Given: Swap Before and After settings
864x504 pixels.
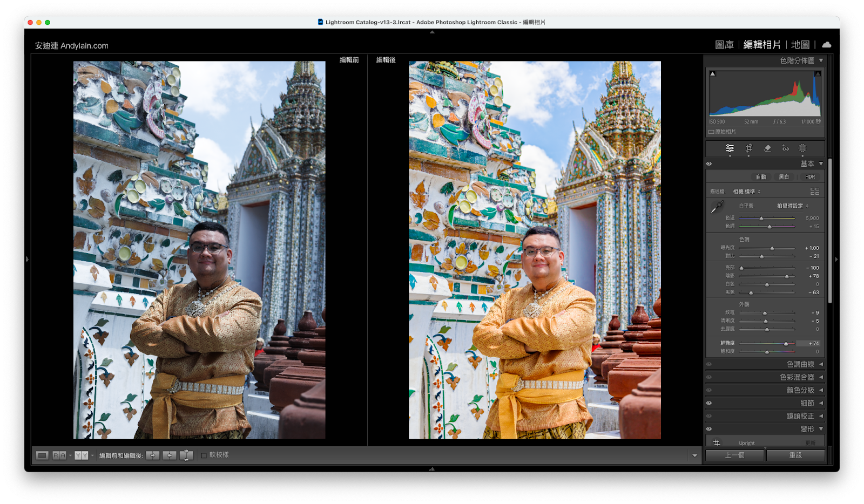Looking at the screenshot, I should click(186, 455).
